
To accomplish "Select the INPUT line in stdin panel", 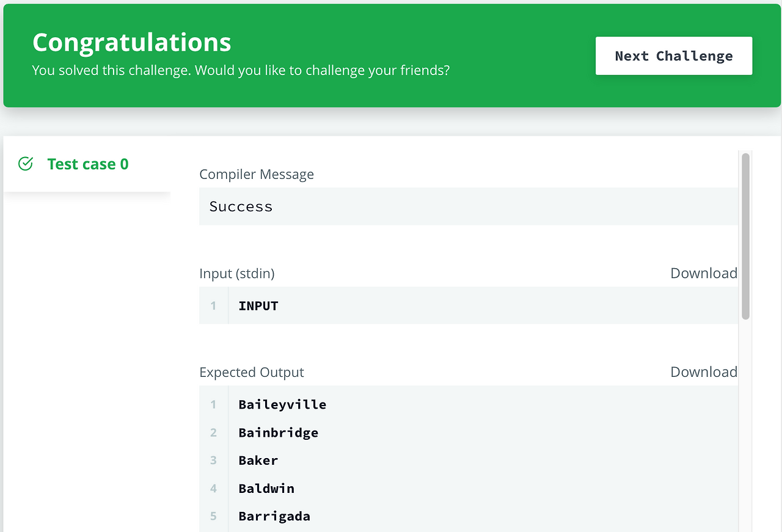I will pos(258,305).
